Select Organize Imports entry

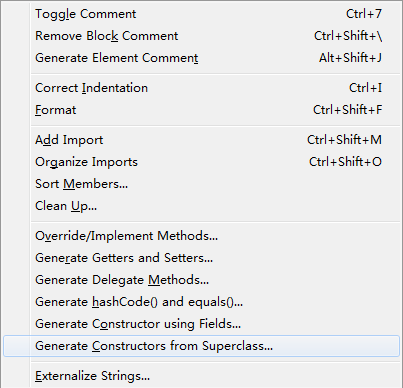[201, 162]
